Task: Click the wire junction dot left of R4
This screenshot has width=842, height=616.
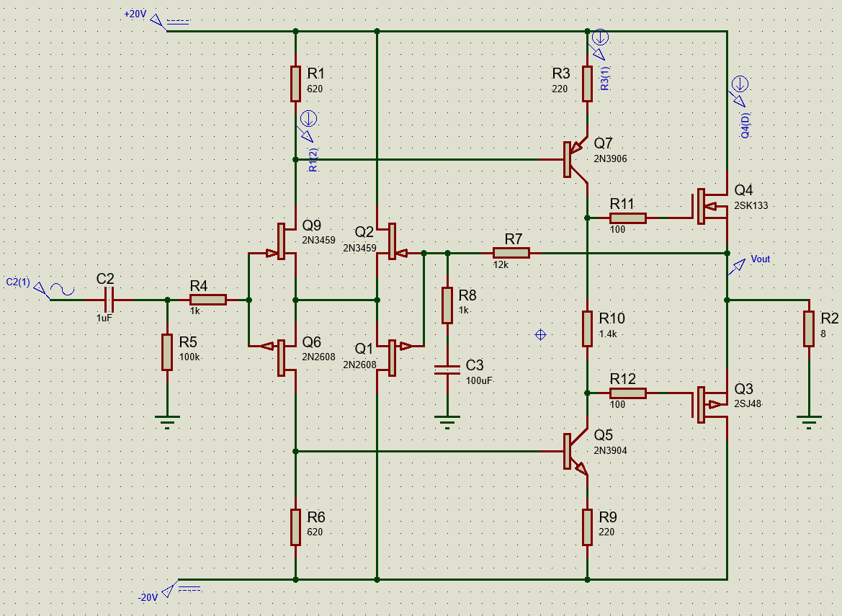Action: point(167,300)
